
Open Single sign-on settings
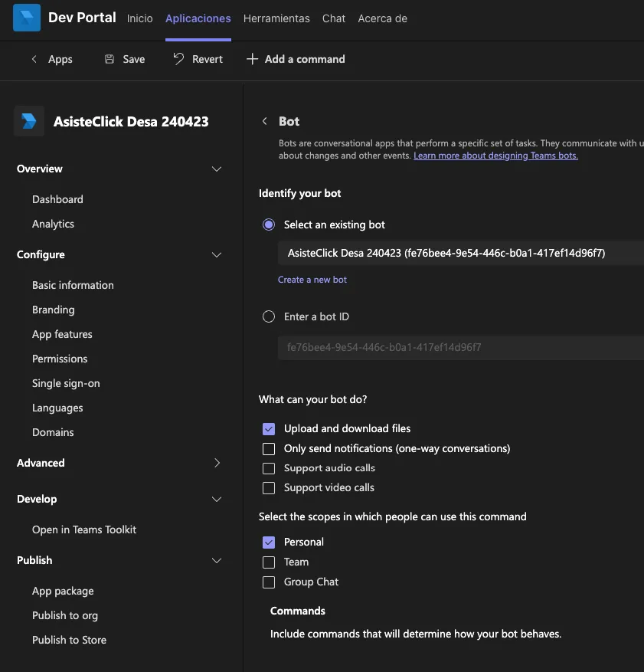[66, 383]
